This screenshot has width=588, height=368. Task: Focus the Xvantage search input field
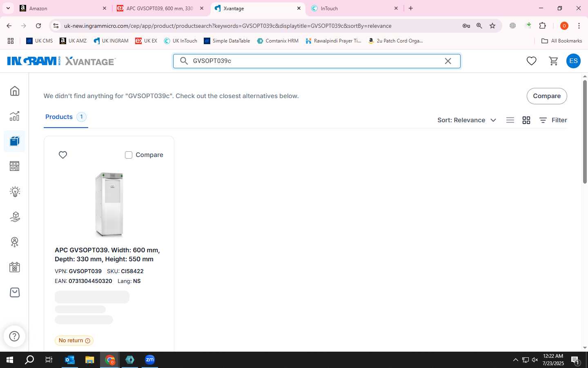[x=316, y=61]
